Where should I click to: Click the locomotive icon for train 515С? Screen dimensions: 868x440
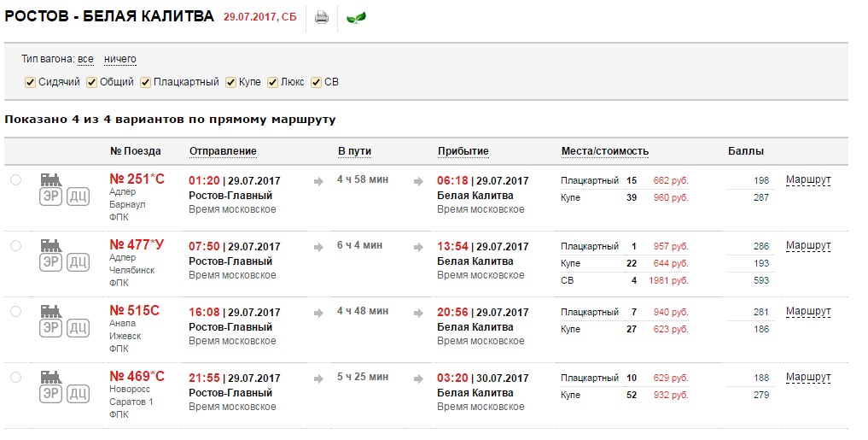pyautogui.click(x=53, y=310)
